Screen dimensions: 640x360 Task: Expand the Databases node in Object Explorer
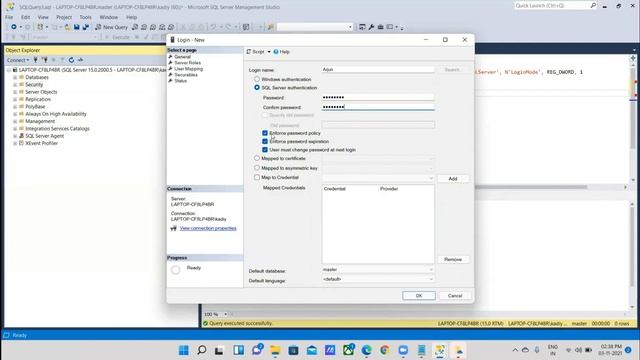click(15, 77)
